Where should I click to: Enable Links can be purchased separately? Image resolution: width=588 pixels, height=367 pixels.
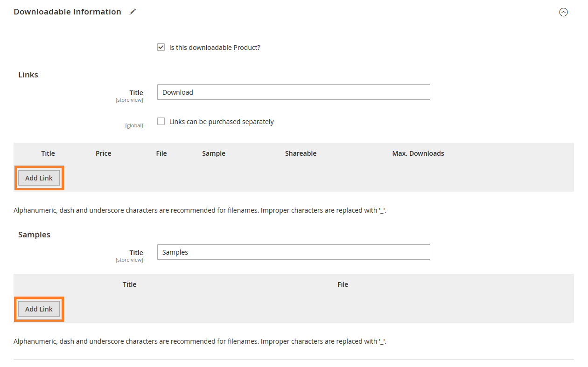161,121
